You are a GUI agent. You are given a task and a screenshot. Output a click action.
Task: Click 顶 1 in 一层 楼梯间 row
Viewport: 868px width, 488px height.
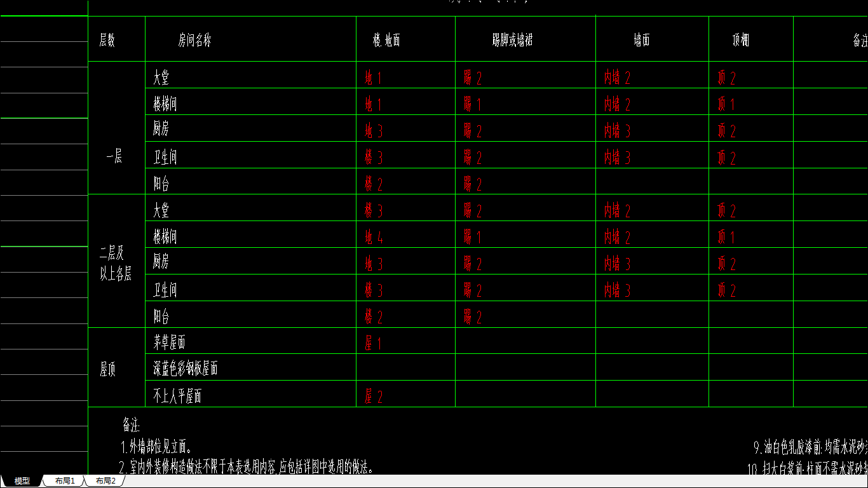pyautogui.click(x=726, y=104)
